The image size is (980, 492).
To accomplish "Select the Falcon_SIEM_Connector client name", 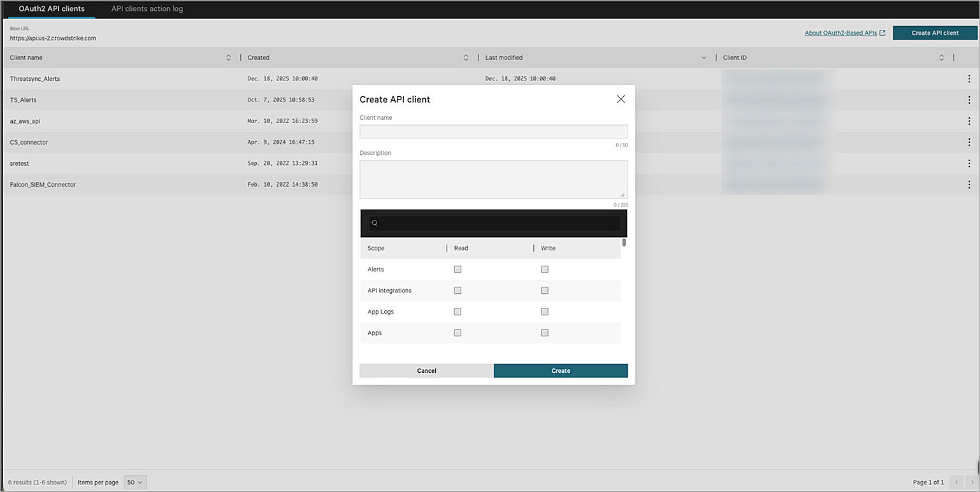I will pos(43,184).
